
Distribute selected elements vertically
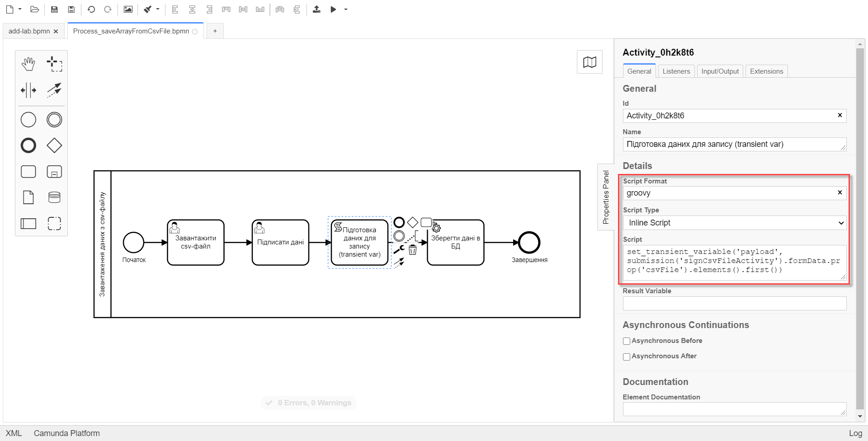coord(297,9)
